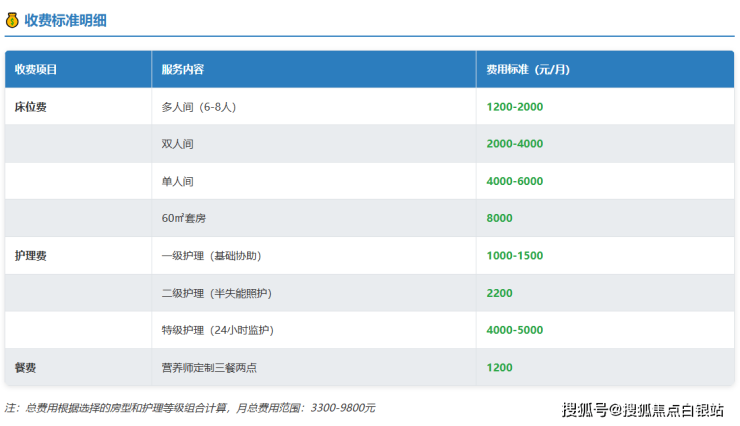Select the 收费项目 column header
This screenshot has width=740, height=426.
[36, 70]
